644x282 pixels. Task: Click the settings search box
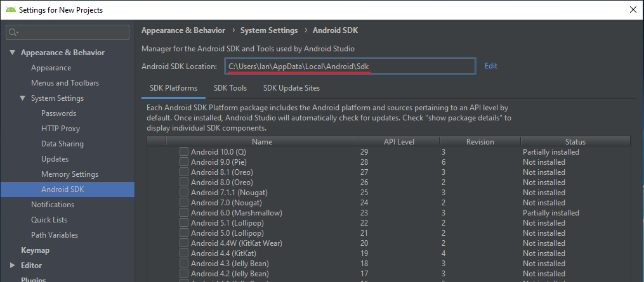tap(67, 32)
